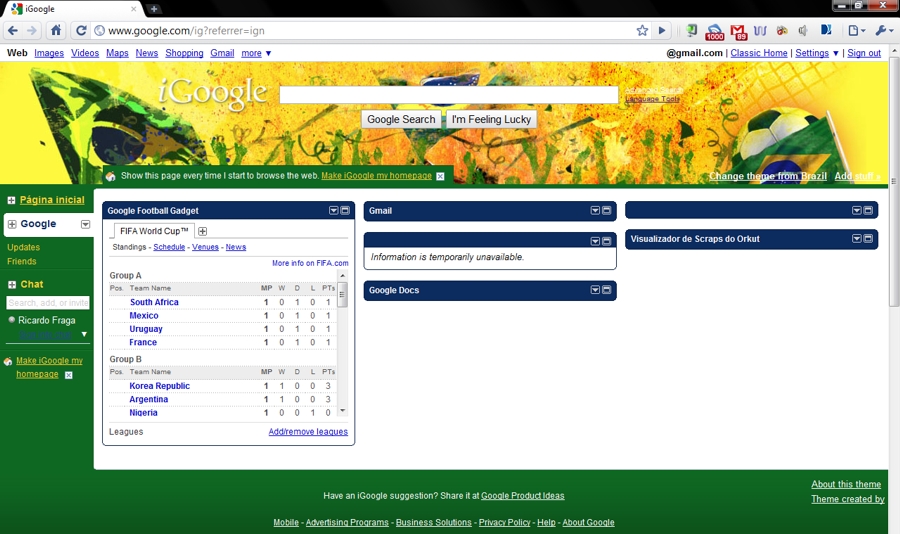Collapse the Chat section in sidebar

click(12, 285)
